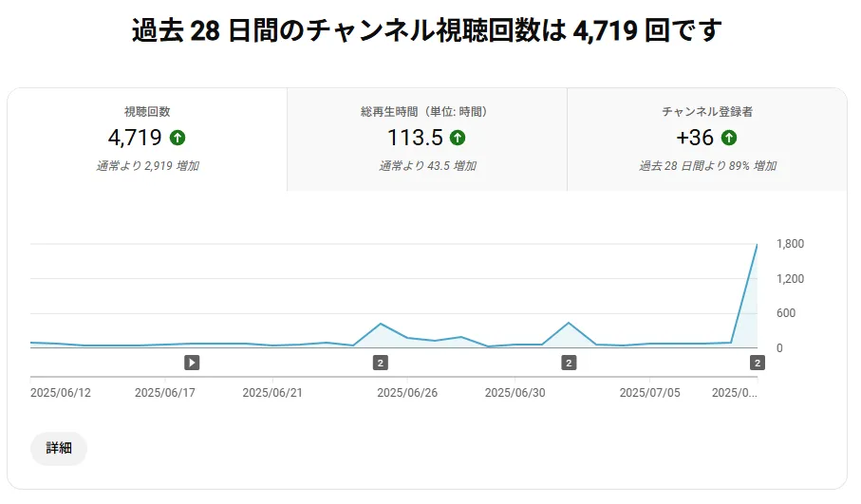The width and height of the screenshot is (861, 504).
Task: Click green up arrow beside 4,719
Action: tap(177, 138)
